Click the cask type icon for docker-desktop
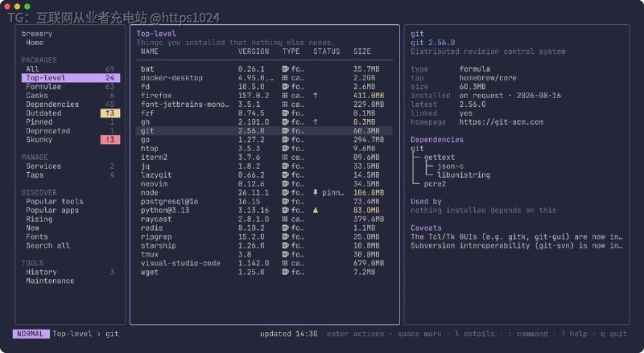644x353 pixels. pos(286,78)
